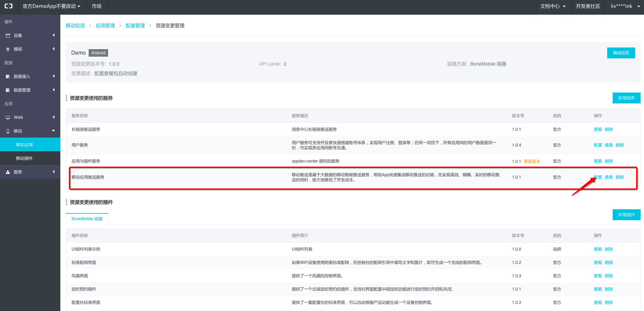Click 查看 for 应用与插件服务
The width and height of the screenshot is (644, 311).
(x=598, y=161)
